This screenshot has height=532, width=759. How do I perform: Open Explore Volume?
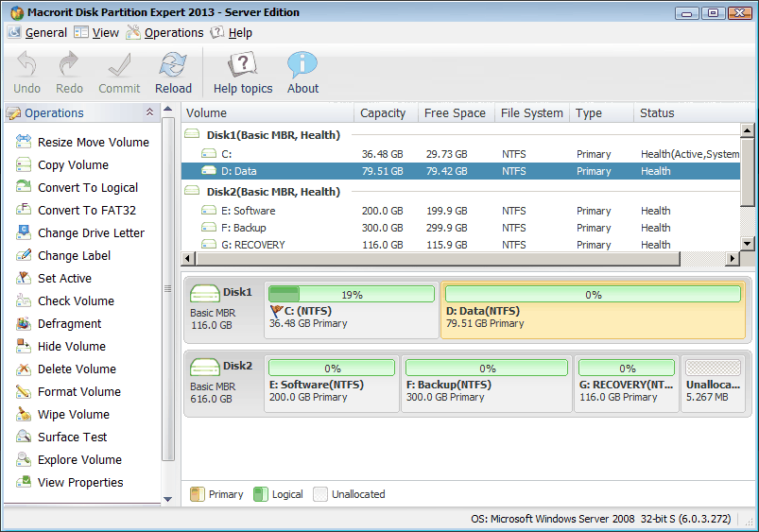click(69, 460)
